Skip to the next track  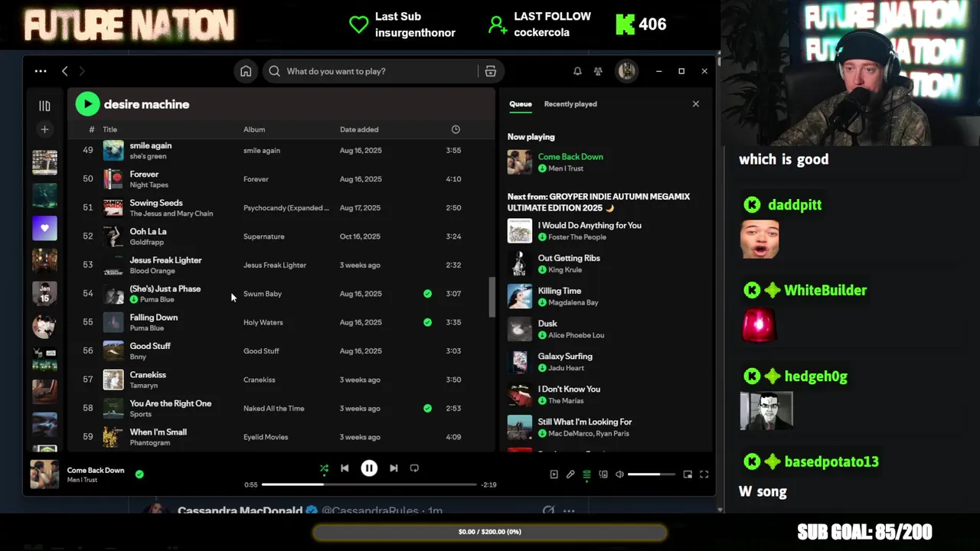394,468
